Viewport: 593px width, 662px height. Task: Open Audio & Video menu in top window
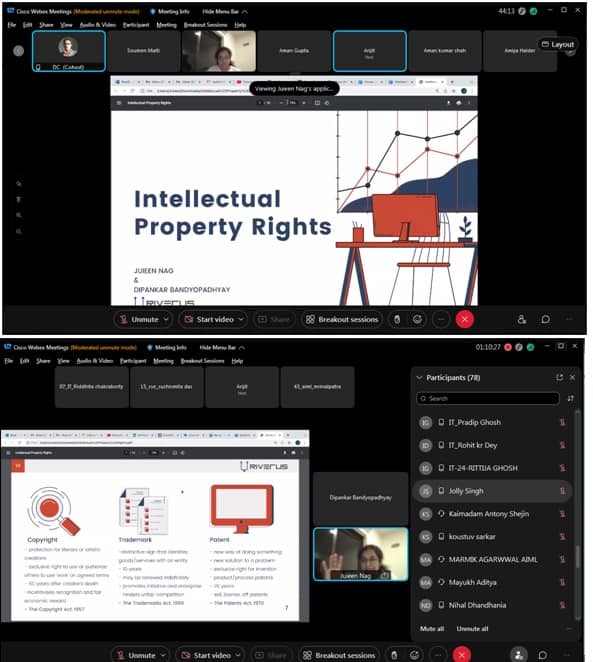[x=97, y=24]
